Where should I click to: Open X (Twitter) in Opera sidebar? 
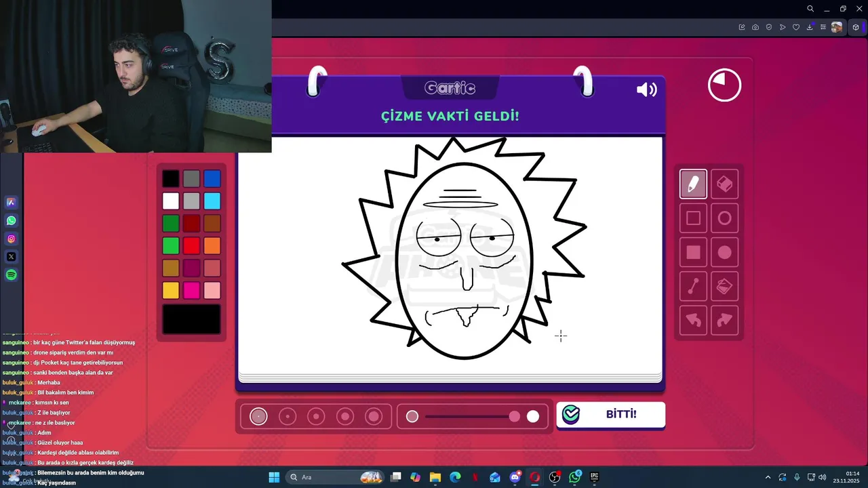pos(11,257)
